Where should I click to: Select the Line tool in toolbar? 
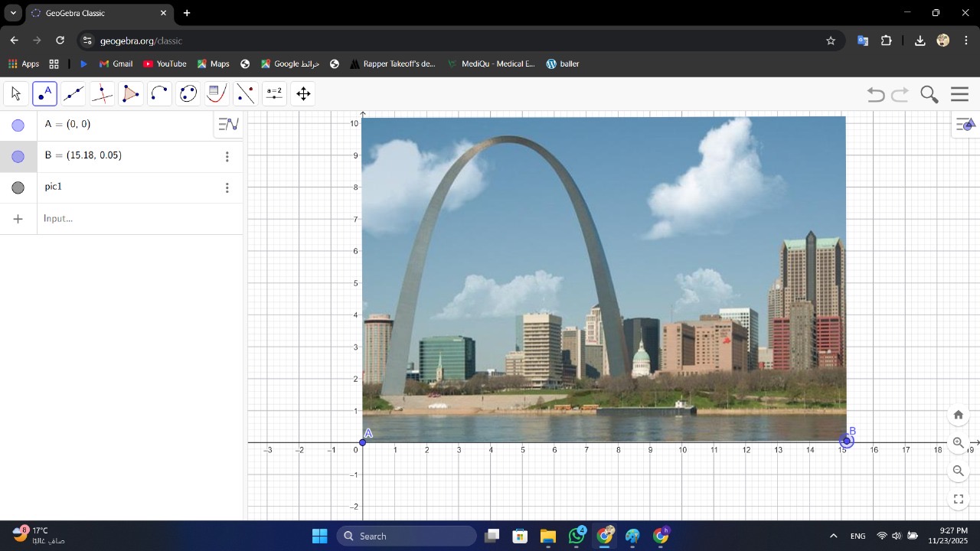(73, 93)
